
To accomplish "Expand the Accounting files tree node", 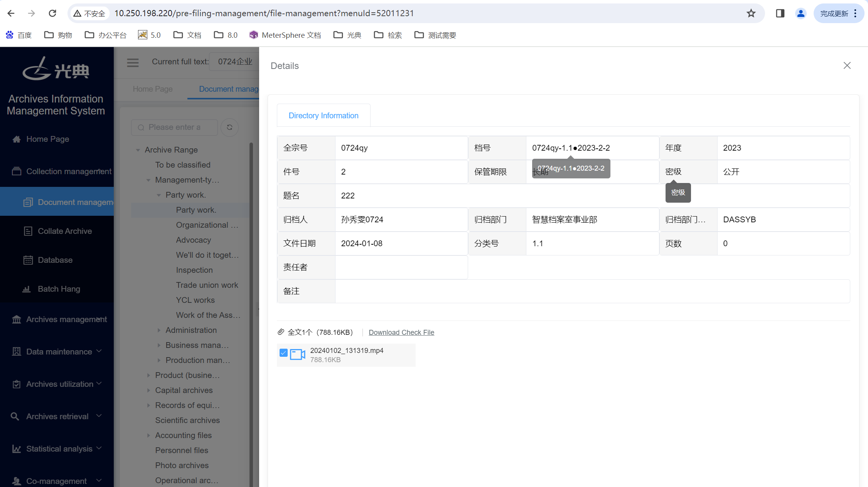I will pyautogui.click(x=148, y=435).
